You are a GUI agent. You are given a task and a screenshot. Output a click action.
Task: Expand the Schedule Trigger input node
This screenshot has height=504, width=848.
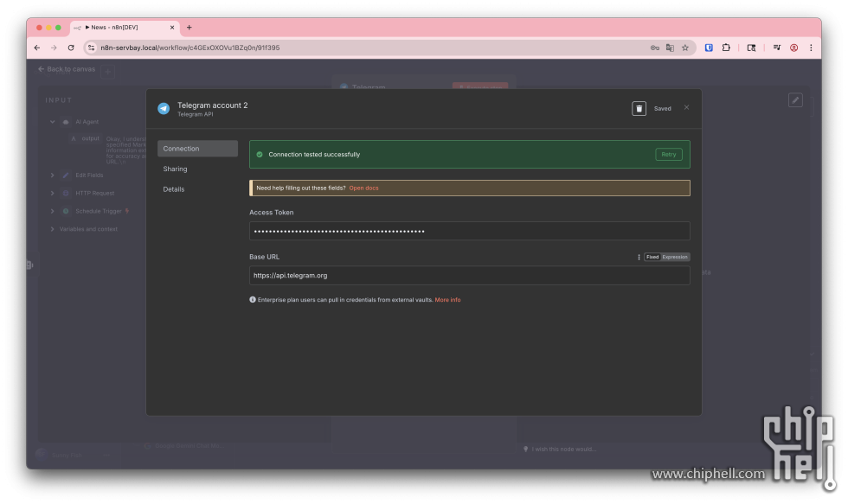pyautogui.click(x=53, y=211)
